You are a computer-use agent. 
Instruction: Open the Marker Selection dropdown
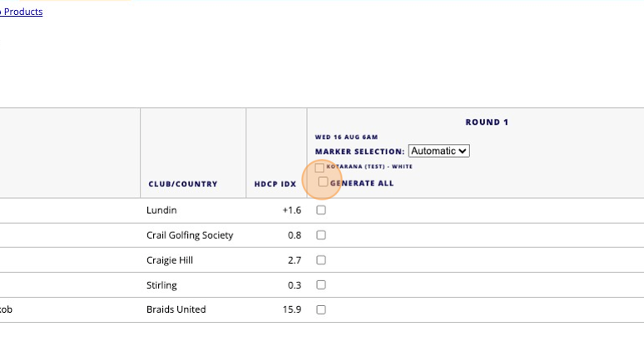coord(439,151)
